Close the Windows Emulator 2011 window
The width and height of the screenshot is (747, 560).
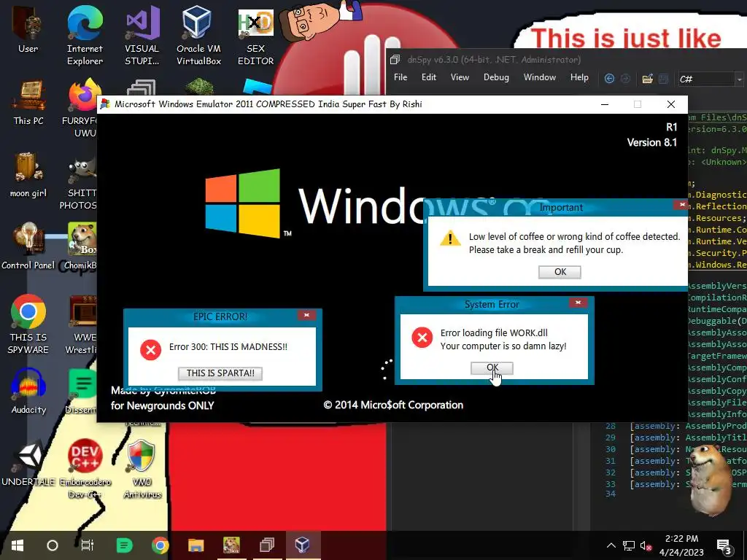coord(671,104)
